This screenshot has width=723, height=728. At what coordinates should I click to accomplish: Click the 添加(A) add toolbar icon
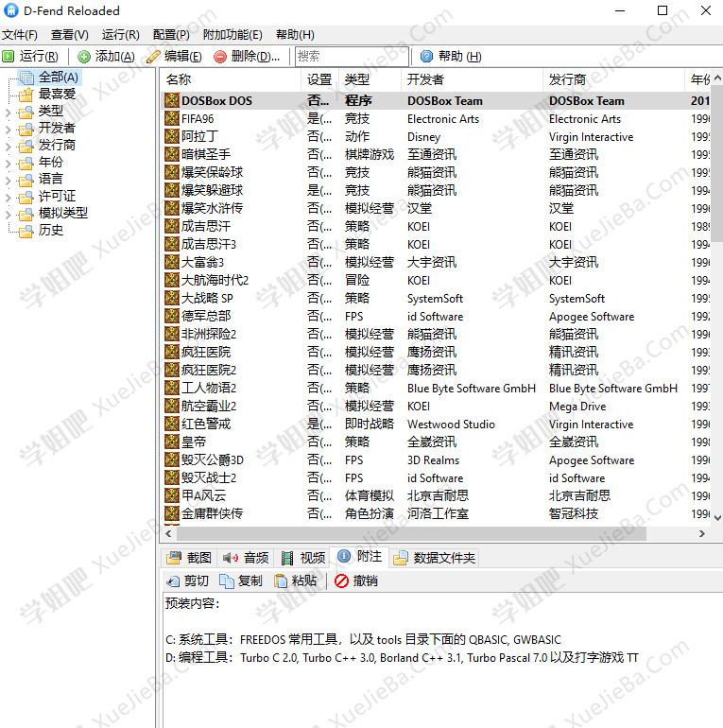[x=84, y=57]
